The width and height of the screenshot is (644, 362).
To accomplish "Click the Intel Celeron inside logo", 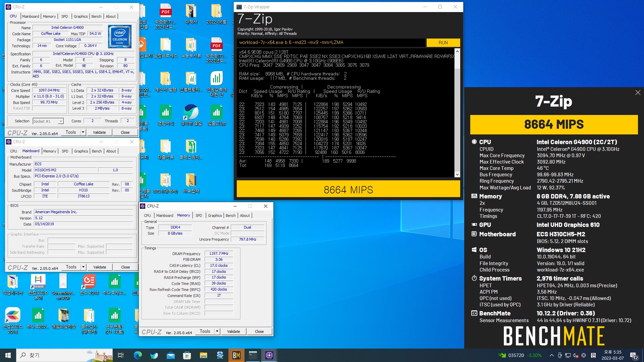I will 120,37.
